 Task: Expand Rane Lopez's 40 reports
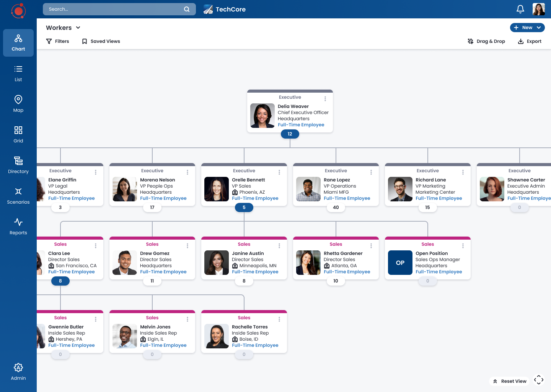[x=336, y=207]
